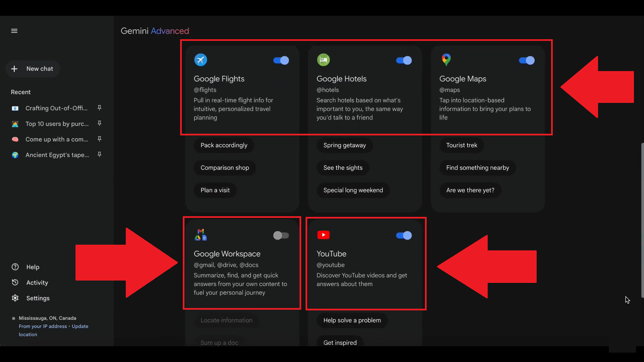This screenshot has width=644, height=362.
Task: Click the Update location link
Action: (x=80, y=326)
